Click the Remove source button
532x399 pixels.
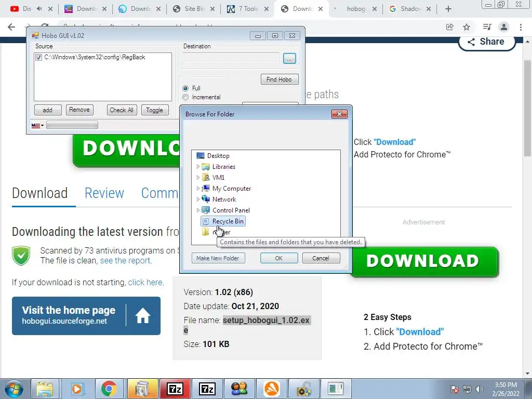[79, 110]
